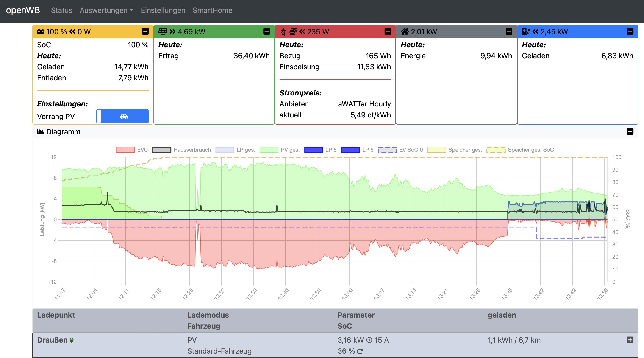Click the house consumption icon
This screenshot has height=358, width=644.
pyautogui.click(x=405, y=31)
